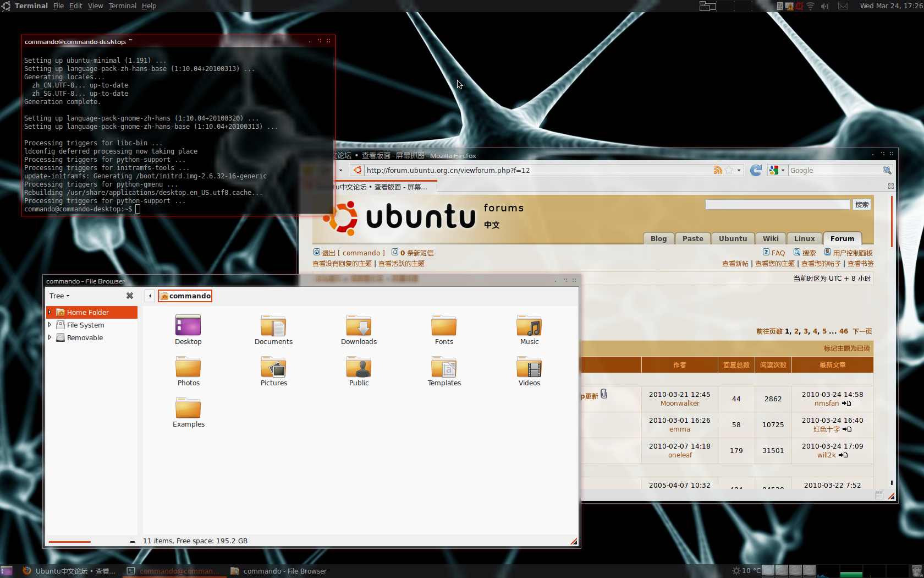The height and width of the screenshot is (578, 924).
Task: Click the volume speaker tray icon
Action: point(824,6)
